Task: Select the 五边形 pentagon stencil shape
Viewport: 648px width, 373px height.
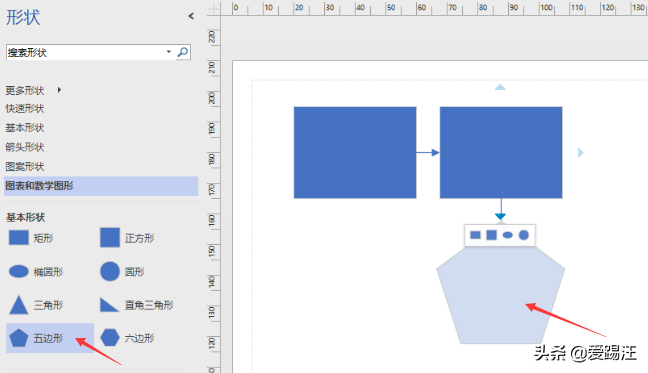Action: coord(50,338)
